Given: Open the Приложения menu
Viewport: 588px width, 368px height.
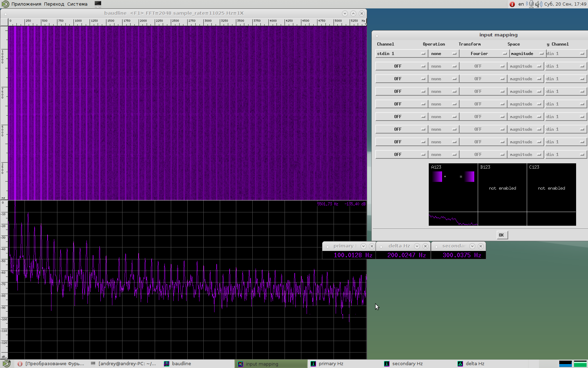Looking at the screenshot, I should (x=26, y=4).
